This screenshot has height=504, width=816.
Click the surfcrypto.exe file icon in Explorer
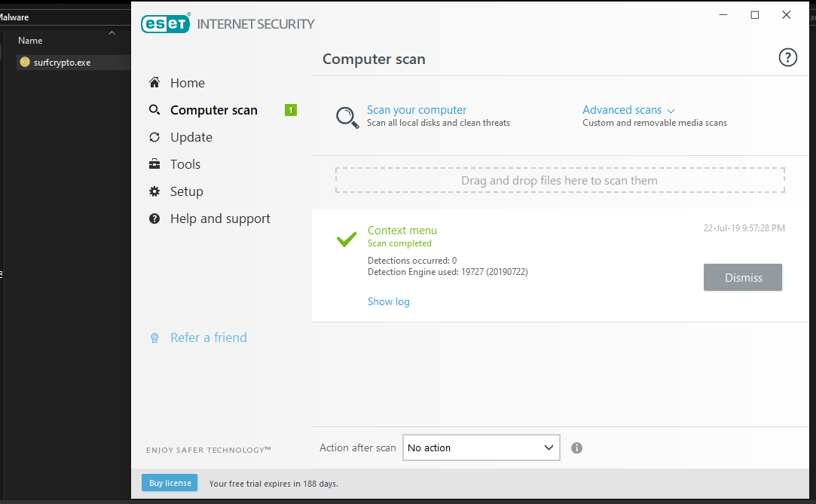[24, 62]
